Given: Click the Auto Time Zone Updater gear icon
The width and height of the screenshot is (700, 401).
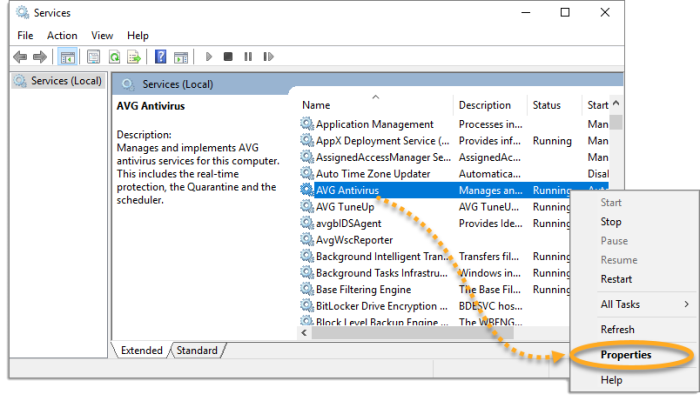Looking at the screenshot, I should (307, 173).
